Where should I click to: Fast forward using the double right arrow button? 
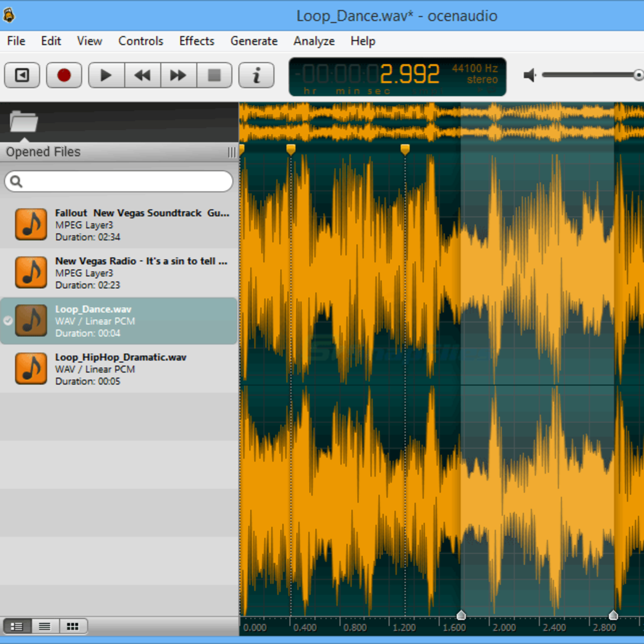pos(179,75)
